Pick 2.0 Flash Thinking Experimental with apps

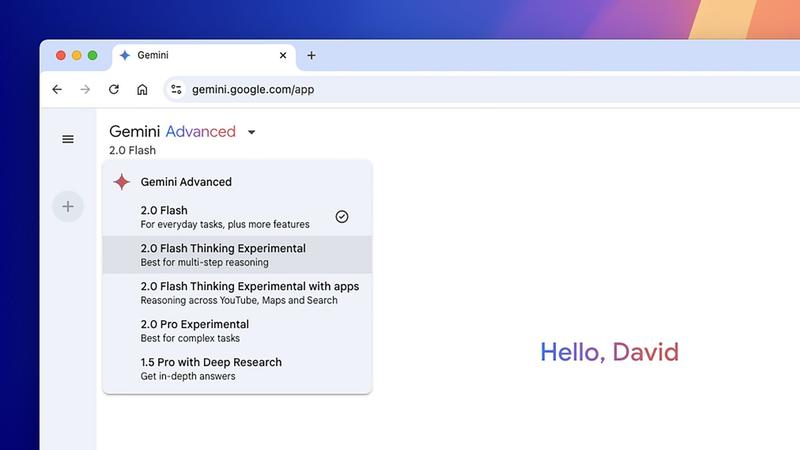237,293
